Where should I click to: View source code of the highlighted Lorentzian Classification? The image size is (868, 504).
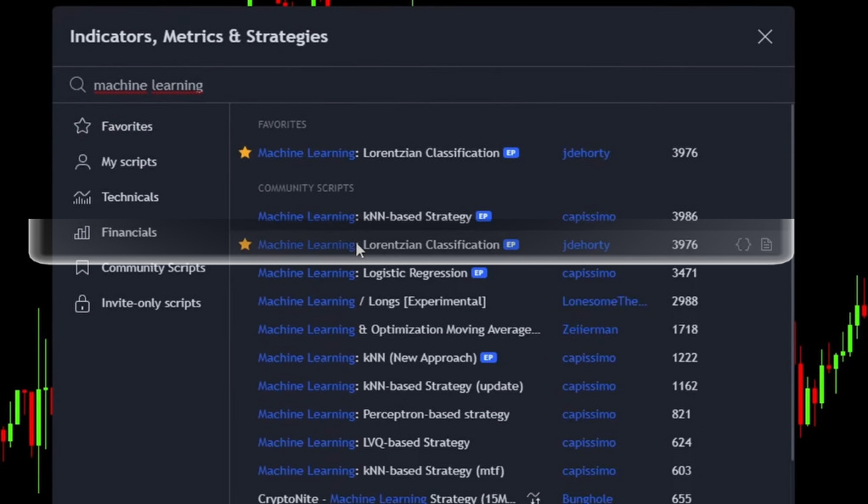(743, 244)
